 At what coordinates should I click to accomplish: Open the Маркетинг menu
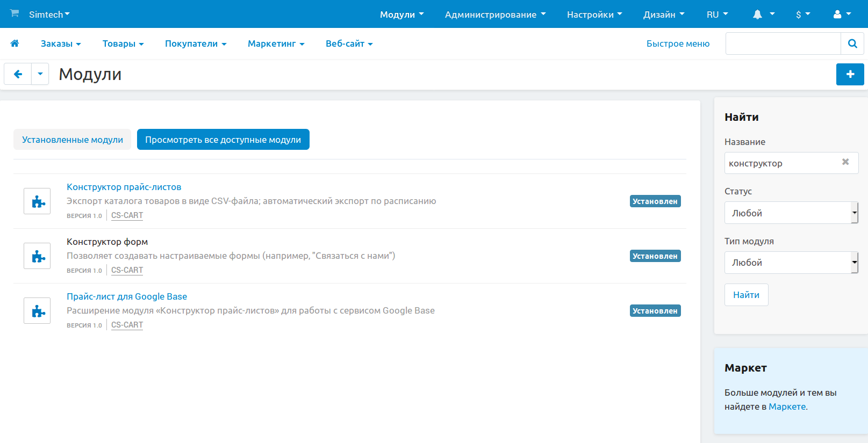pyautogui.click(x=276, y=43)
